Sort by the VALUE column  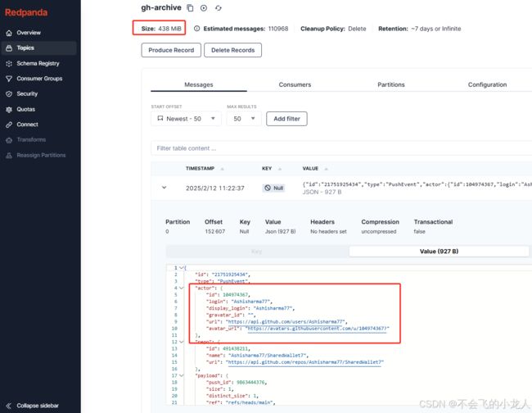click(x=315, y=169)
